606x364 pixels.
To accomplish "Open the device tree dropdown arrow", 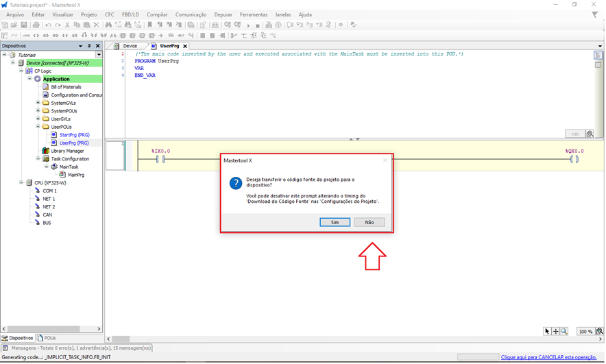I will click(x=99, y=55).
